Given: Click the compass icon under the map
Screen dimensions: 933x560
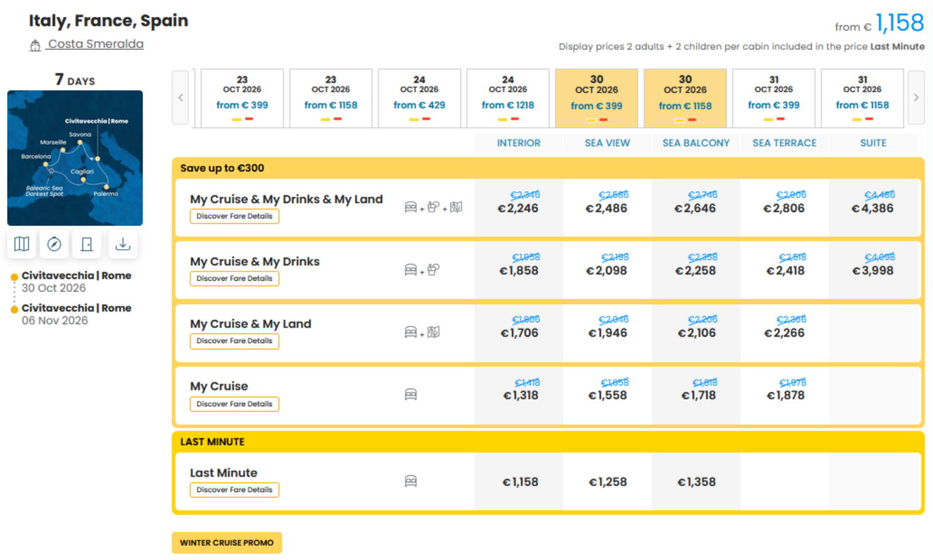Looking at the screenshot, I should 54,244.
